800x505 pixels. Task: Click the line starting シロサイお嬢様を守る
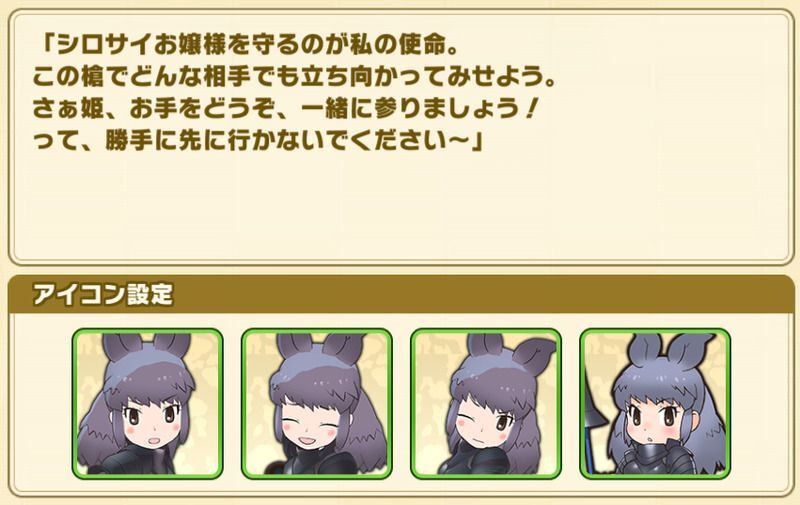(x=248, y=46)
